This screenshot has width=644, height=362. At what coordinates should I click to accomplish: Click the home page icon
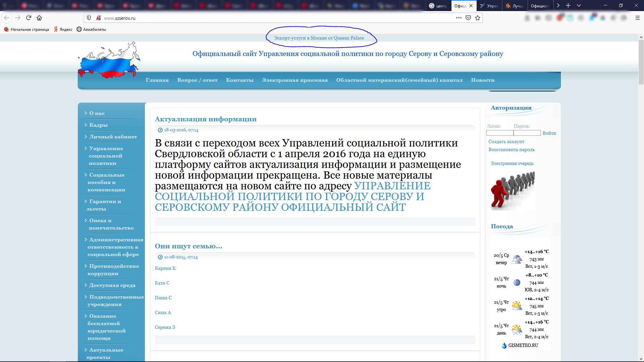39,18
